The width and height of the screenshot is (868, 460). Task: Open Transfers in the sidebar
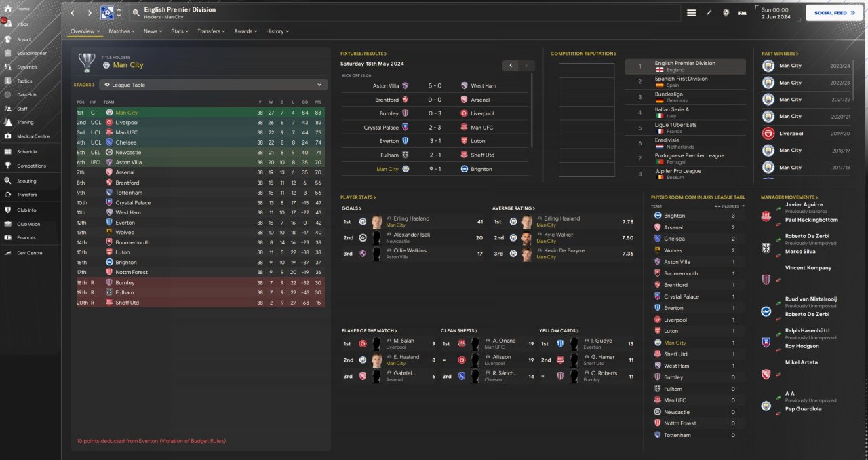click(27, 195)
